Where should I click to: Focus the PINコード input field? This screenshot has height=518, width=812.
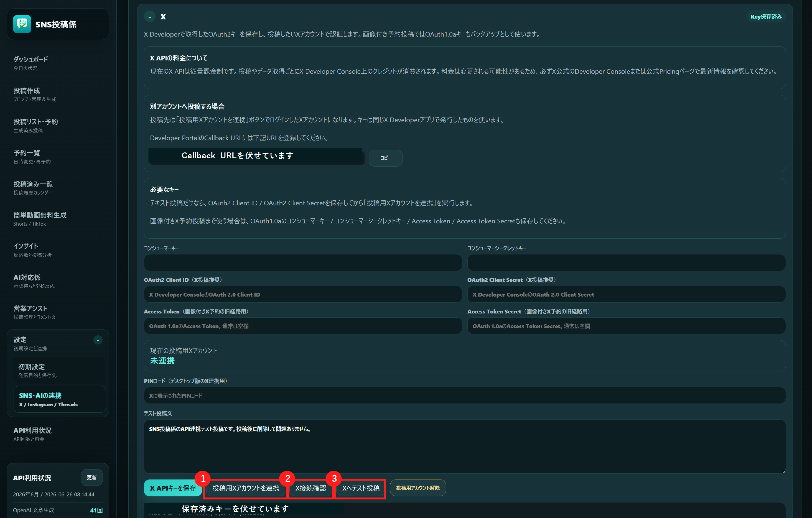(x=465, y=396)
